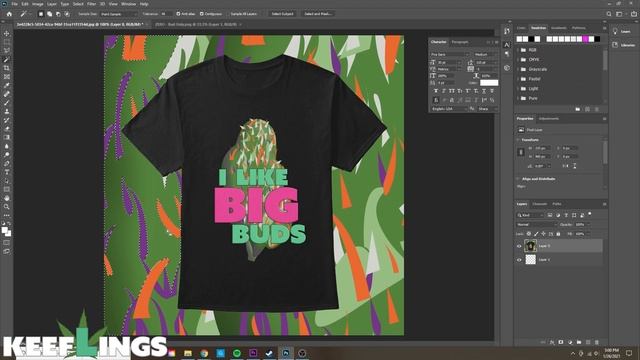Delete layer using Layers trash icon
Screen dimensions: 640x360
(x=597, y=342)
